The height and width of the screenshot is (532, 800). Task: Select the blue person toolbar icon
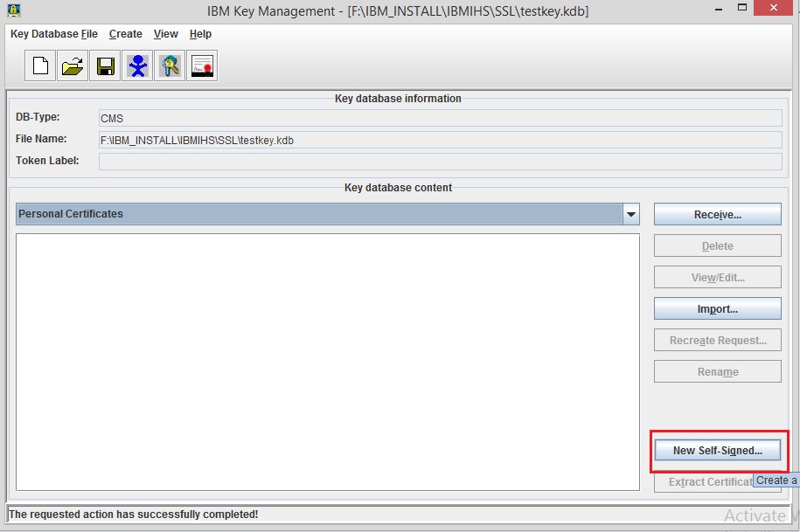point(137,65)
